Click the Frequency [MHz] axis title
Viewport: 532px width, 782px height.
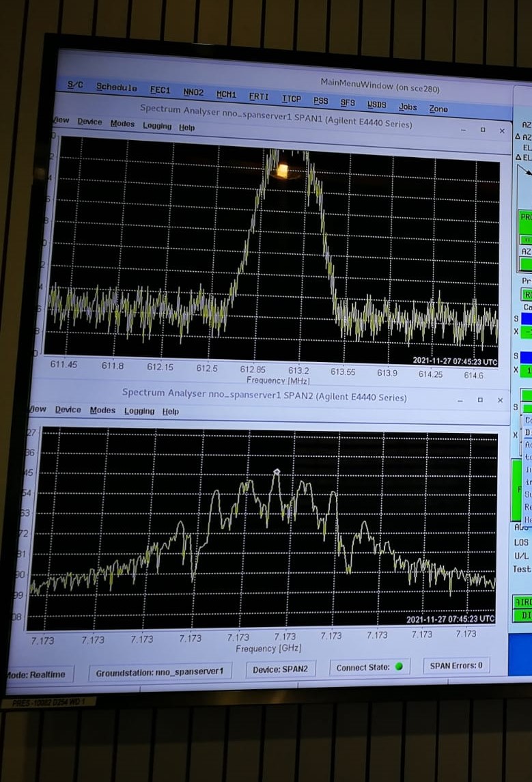pyautogui.click(x=278, y=380)
